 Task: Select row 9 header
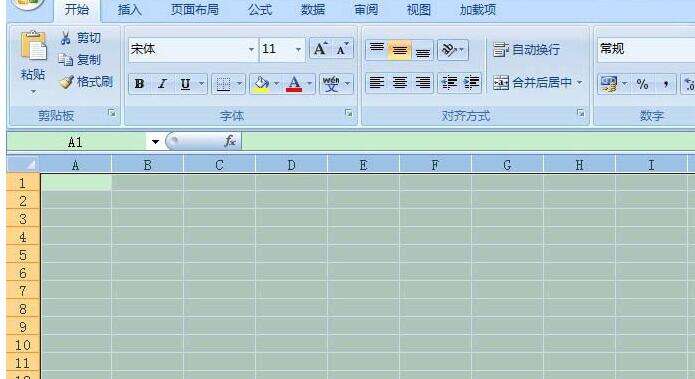click(x=23, y=327)
